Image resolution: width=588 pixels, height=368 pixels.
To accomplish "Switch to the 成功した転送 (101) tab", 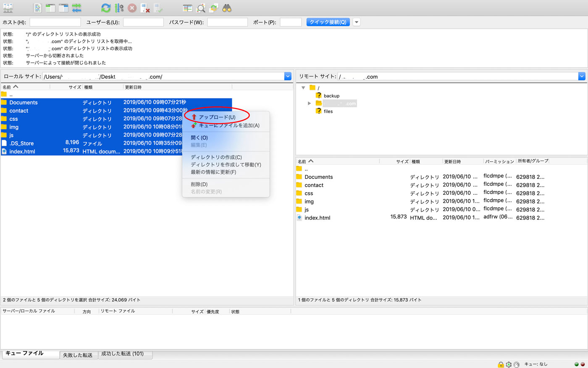I will pyautogui.click(x=124, y=354).
